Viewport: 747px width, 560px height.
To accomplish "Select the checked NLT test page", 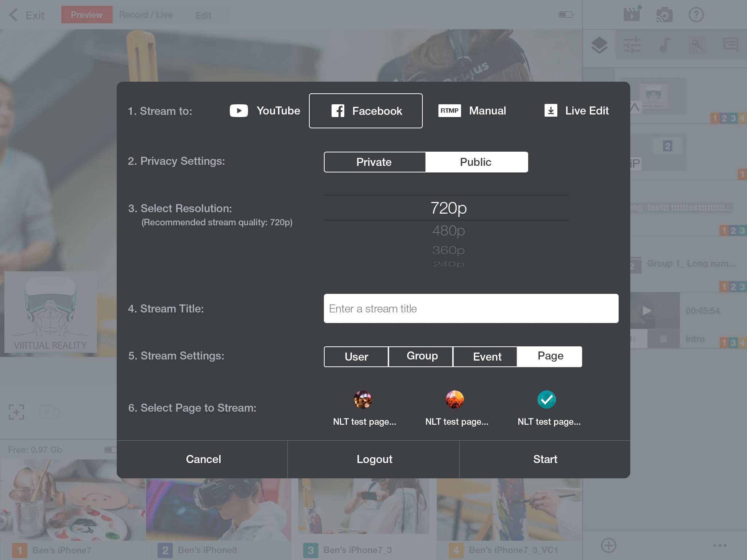I will (x=546, y=400).
